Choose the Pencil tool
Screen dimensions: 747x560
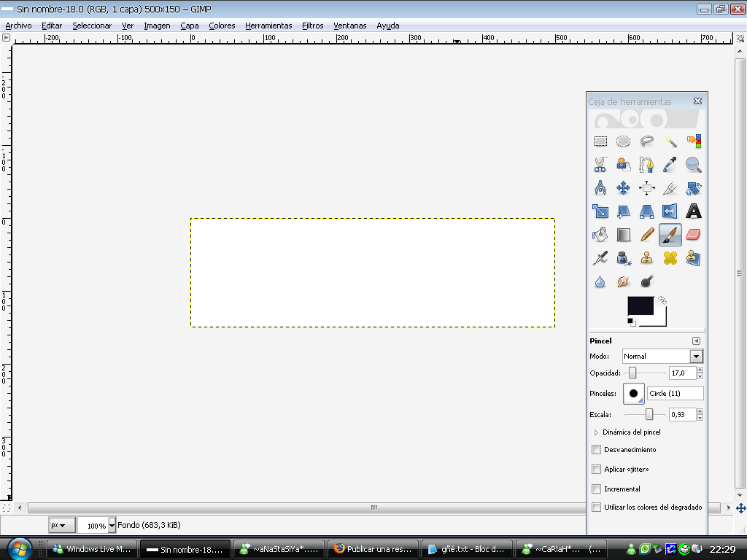click(x=646, y=235)
